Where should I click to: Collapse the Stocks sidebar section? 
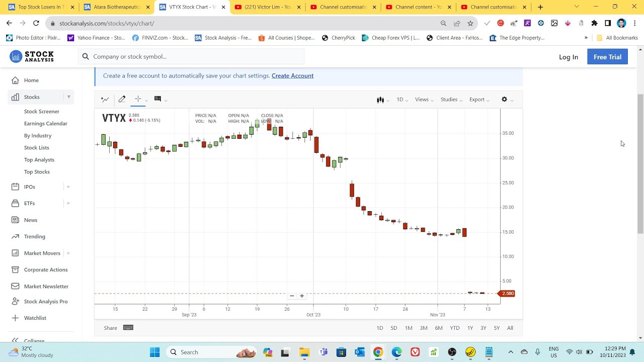tap(68, 97)
